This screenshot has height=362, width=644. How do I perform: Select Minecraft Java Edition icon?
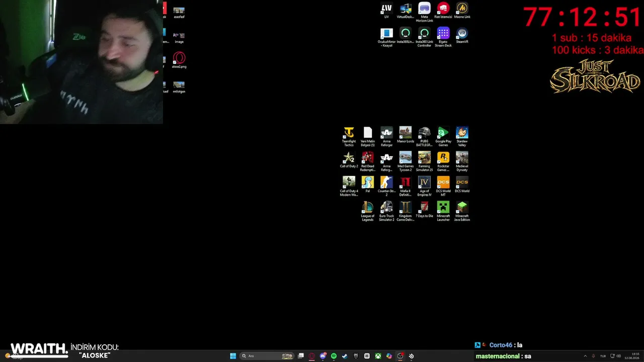pos(462,212)
